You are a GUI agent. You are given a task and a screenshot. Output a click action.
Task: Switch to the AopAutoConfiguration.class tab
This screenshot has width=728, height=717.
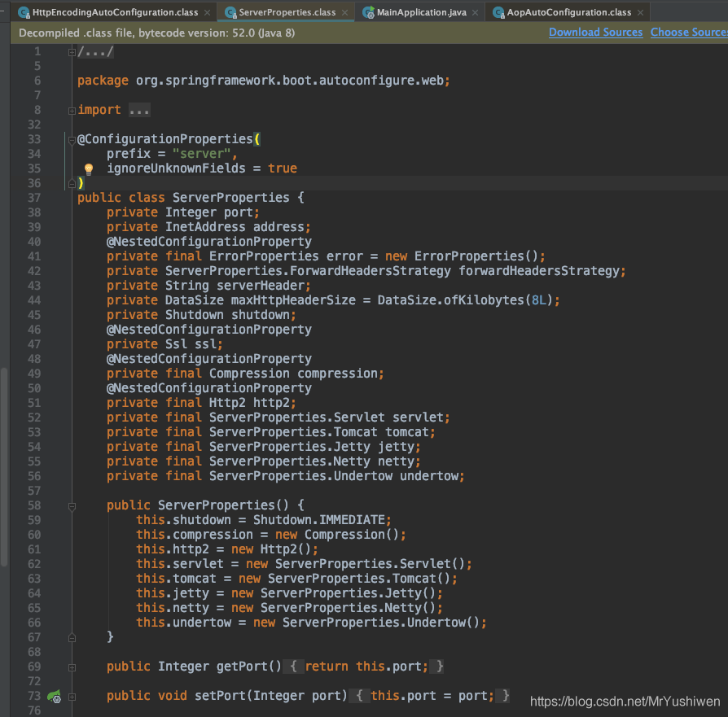click(568, 12)
